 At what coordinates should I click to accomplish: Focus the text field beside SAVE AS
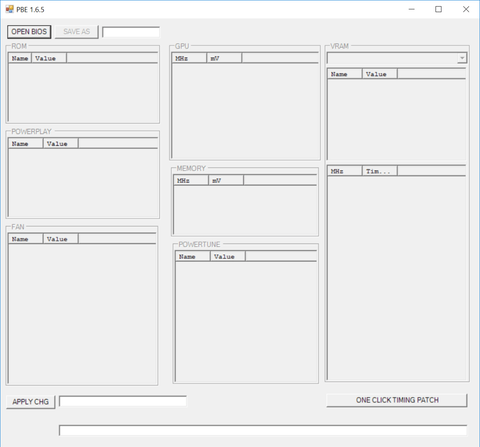coord(131,32)
